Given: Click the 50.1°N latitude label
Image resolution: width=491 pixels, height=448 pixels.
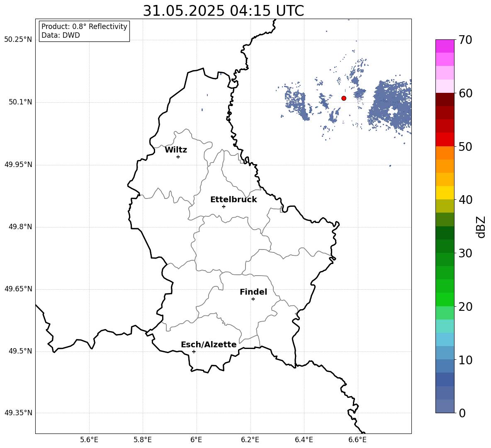Looking at the screenshot, I should pos(20,102).
